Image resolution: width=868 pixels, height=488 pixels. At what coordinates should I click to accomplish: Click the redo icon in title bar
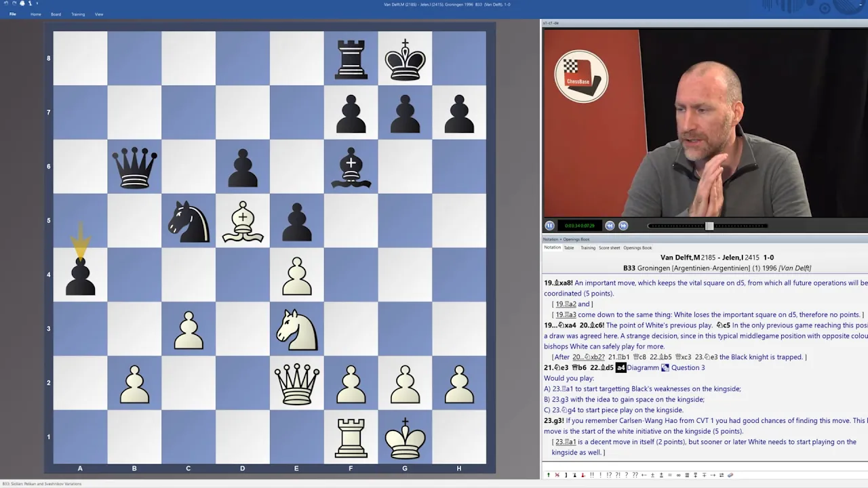(14, 3)
